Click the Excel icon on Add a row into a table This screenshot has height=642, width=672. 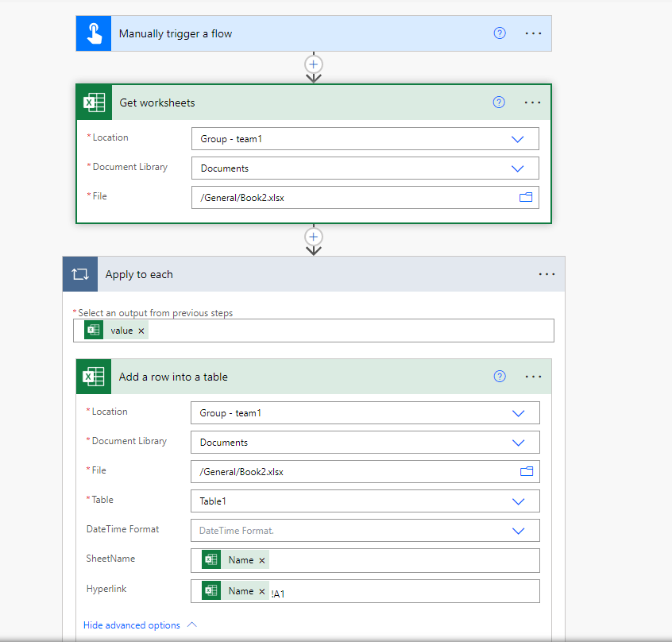pos(94,377)
